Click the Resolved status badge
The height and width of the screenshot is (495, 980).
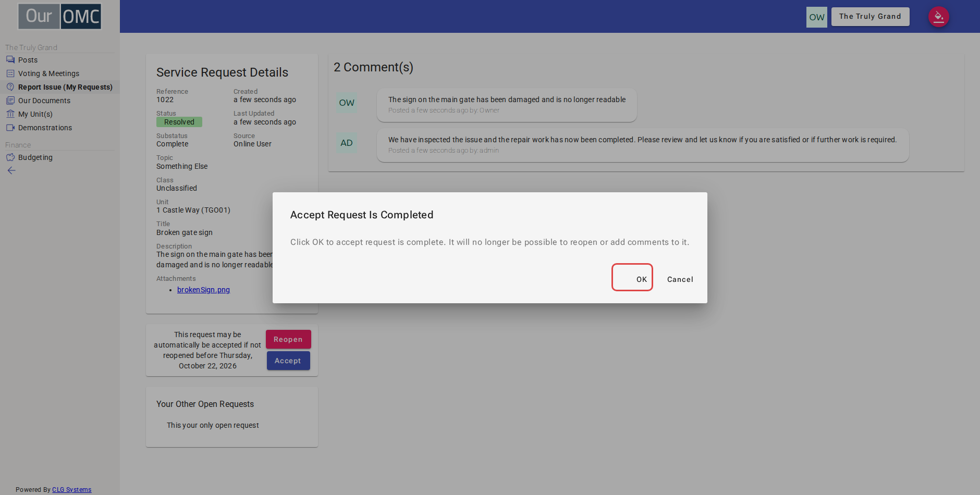(179, 122)
